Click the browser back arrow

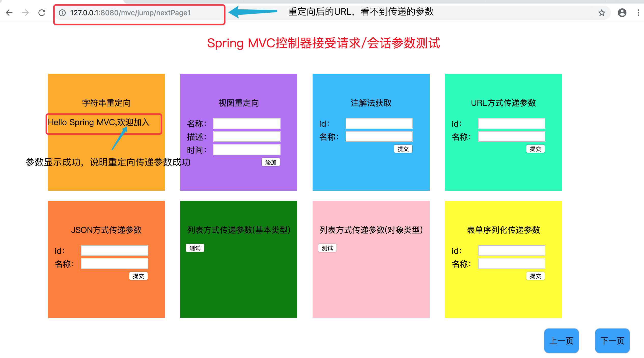pyautogui.click(x=9, y=13)
